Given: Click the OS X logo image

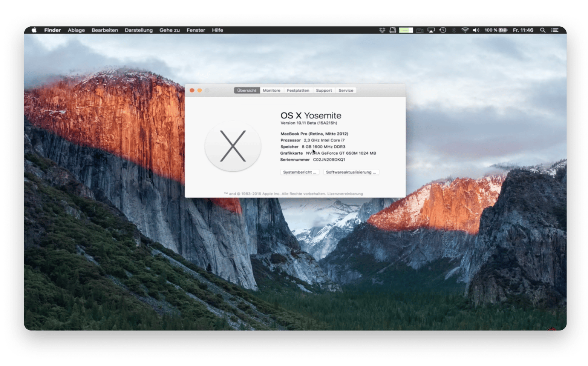Looking at the screenshot, I should (x=233, y=146).
